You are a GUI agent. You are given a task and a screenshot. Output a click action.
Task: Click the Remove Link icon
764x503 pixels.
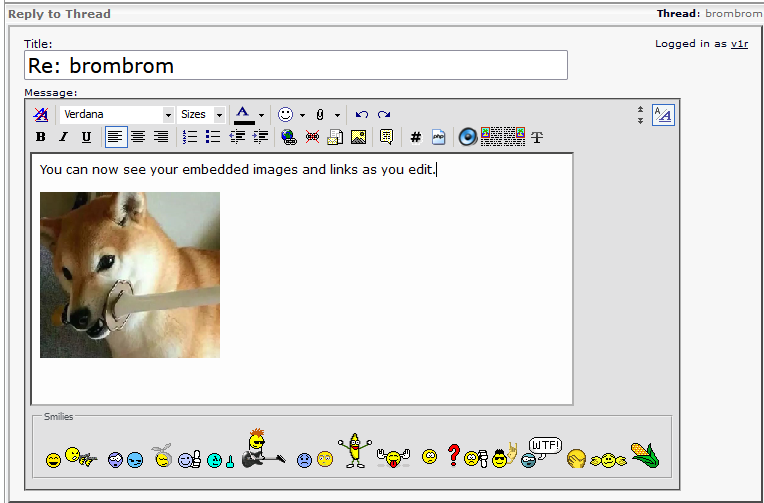point(312,137)
